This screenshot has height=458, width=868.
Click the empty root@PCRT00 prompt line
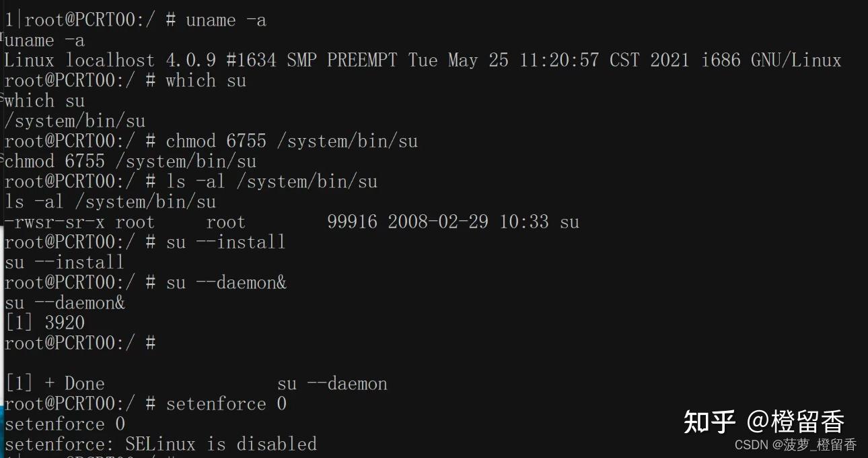pyautogui.click(x=80, y=343)
